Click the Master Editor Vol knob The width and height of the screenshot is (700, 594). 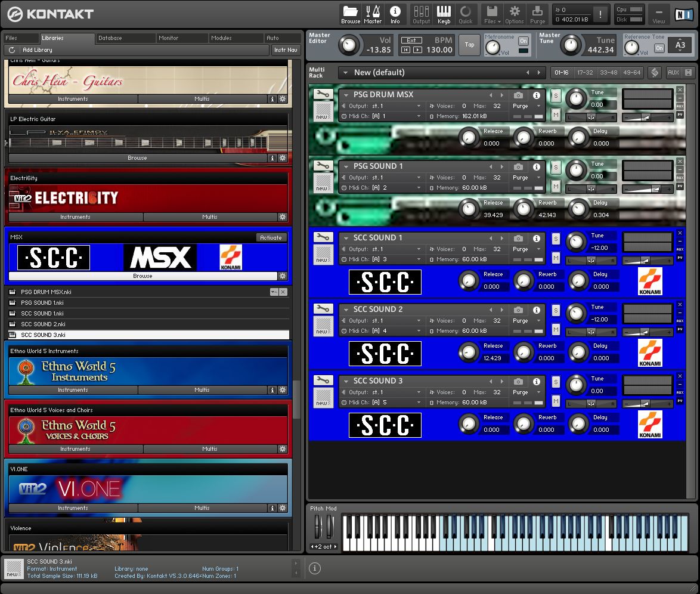click(x=349, y=45)
